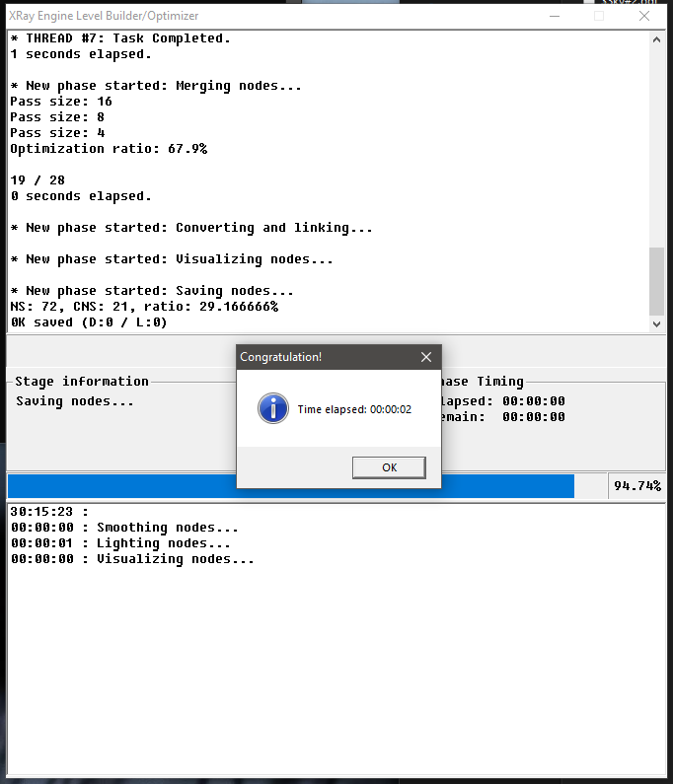Screen dimensions: 673x784
Task: Click the 94.74% progress percentage
Action: (x=636, y=485)
